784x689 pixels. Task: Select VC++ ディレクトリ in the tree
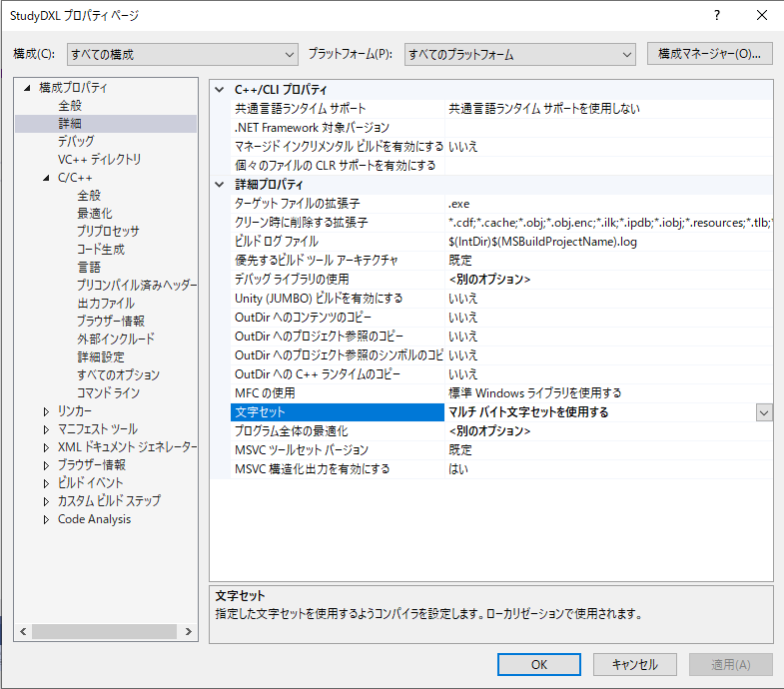(99, 160)
